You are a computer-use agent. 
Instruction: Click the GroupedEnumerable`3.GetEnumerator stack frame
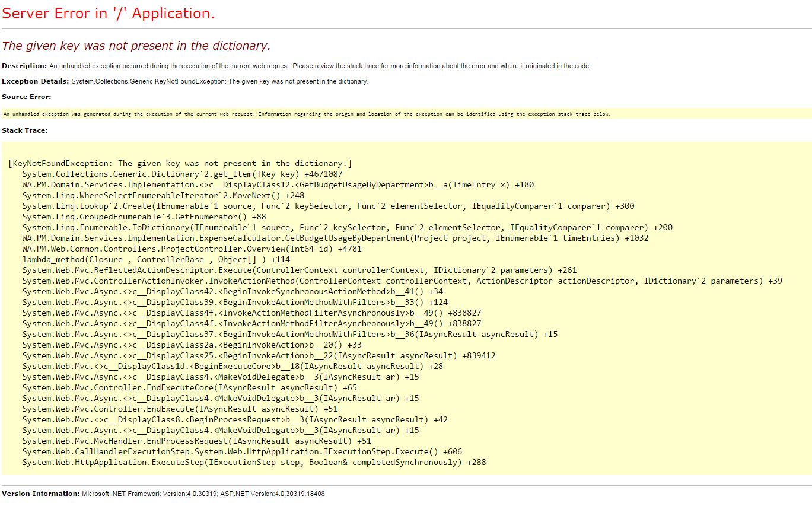point(143,217)
